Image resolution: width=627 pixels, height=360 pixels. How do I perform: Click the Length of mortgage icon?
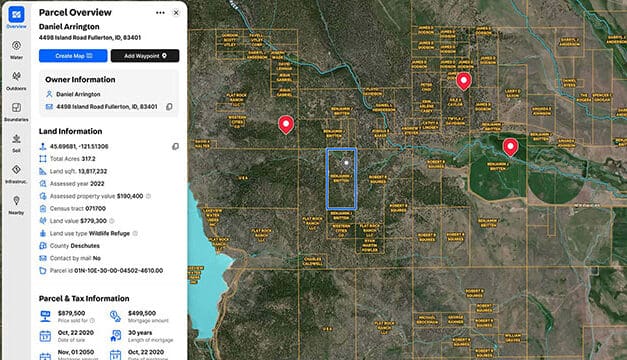point(116,336)
